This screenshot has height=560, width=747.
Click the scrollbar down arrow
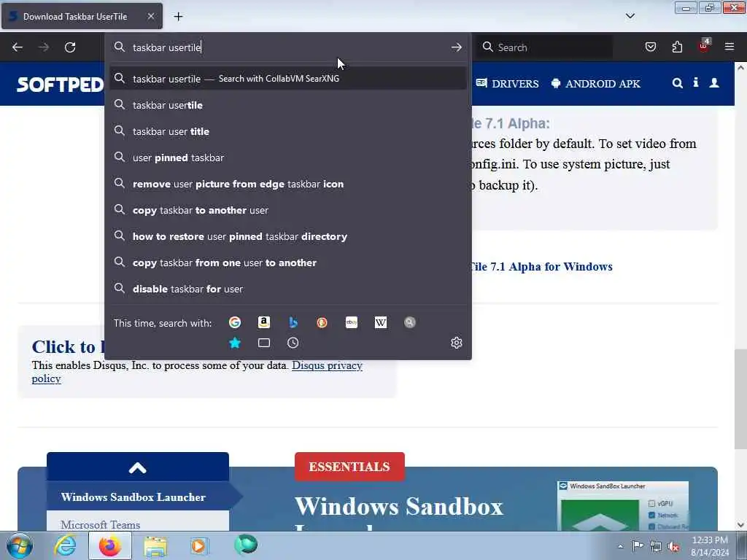point(741,525)
